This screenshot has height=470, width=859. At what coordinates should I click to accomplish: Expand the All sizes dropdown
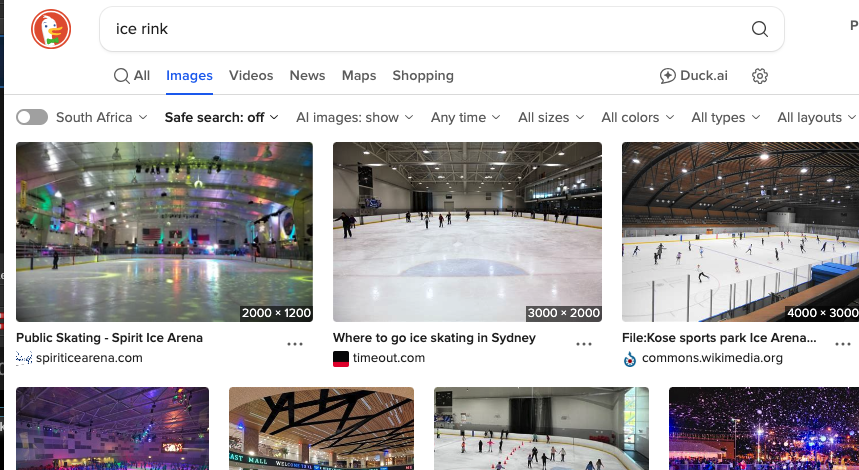click(x=551, y=117)
